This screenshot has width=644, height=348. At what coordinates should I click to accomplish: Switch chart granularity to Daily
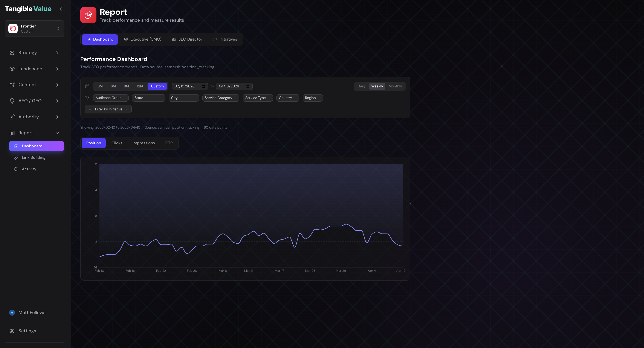361,86
